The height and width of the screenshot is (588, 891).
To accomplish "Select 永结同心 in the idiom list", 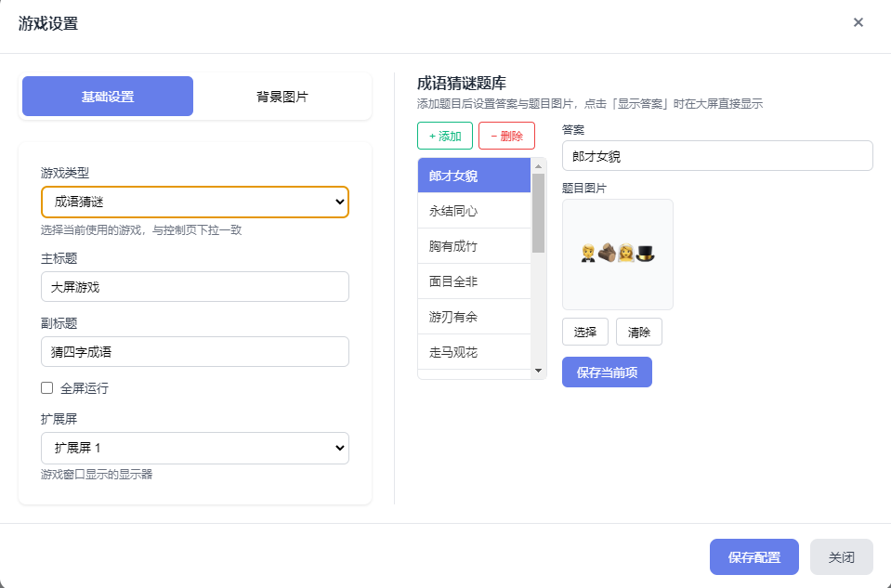I will click(474, 211).
